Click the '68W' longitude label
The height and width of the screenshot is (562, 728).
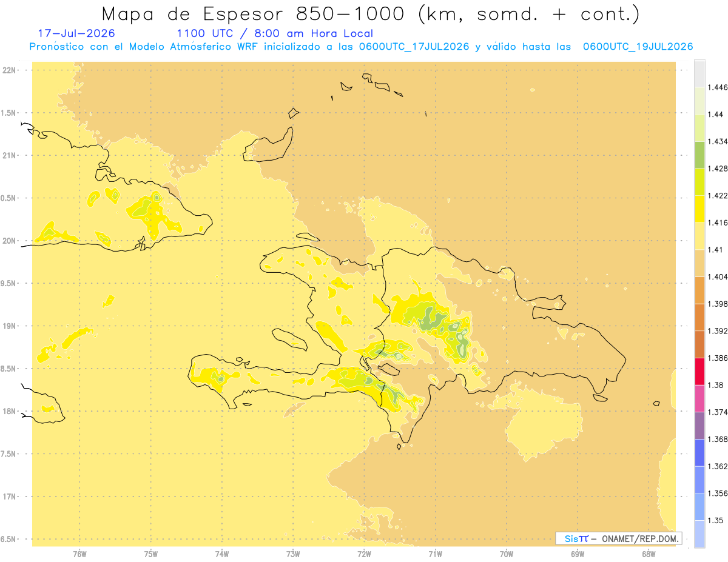pyautogui.click(x=649, y=554)
